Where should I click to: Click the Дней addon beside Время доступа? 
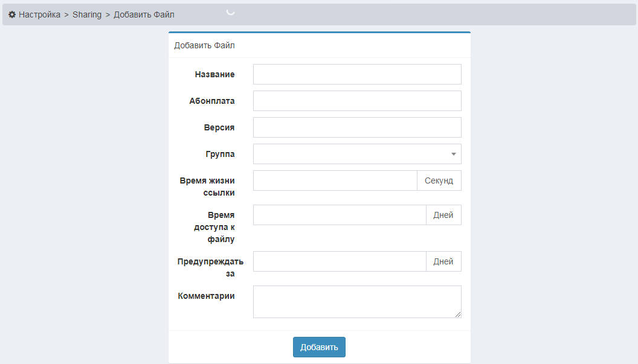(x=443, y=215)
